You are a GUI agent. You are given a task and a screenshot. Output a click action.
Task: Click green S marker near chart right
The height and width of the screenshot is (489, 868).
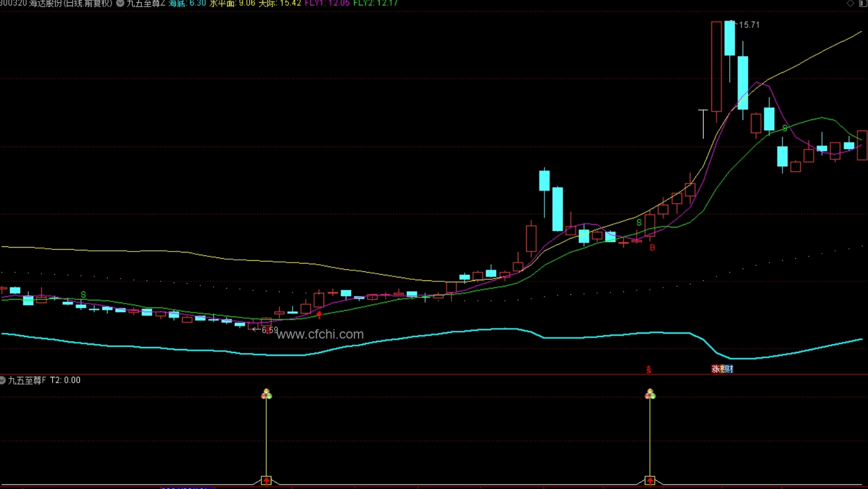(785, 128)
